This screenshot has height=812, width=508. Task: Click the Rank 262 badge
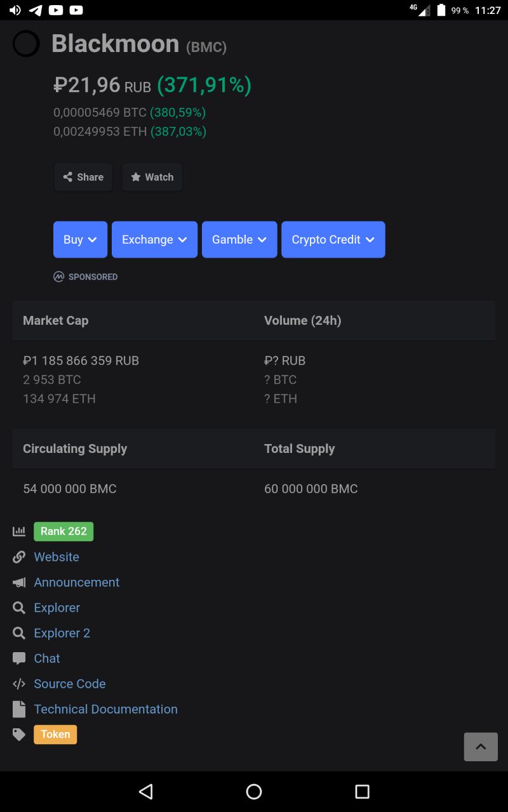63,532
